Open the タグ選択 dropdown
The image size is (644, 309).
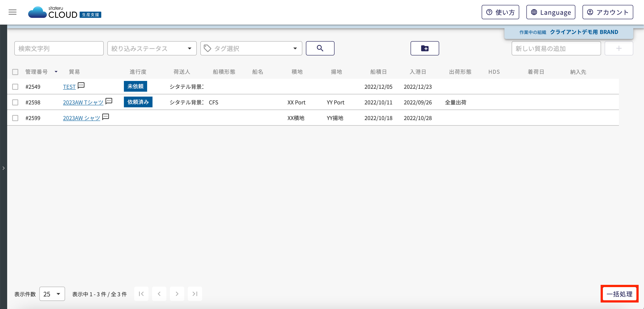251,48
